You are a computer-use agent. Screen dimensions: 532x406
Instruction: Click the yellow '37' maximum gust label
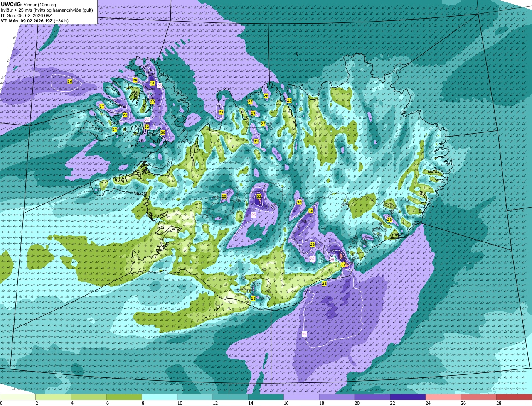343,265
